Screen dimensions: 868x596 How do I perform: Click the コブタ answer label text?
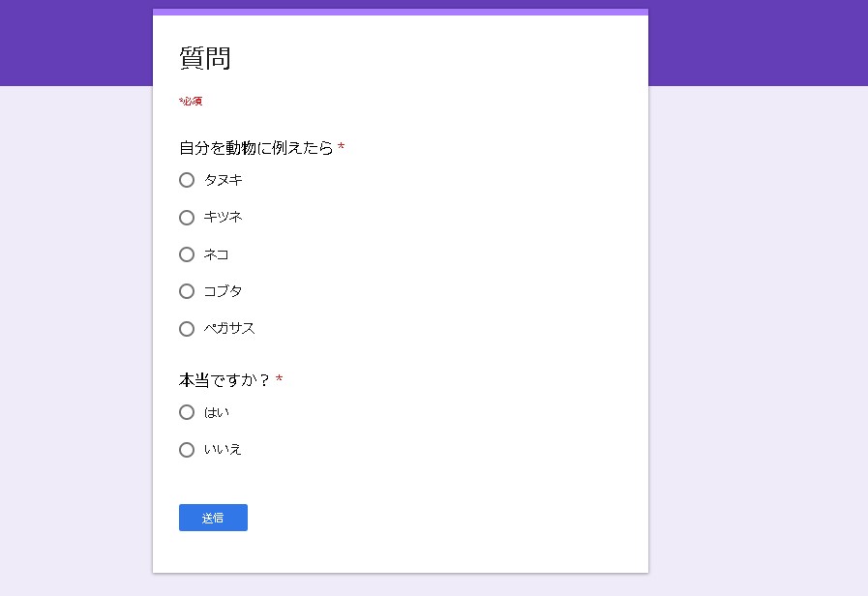pyautogui.click(x=223, y=291)
